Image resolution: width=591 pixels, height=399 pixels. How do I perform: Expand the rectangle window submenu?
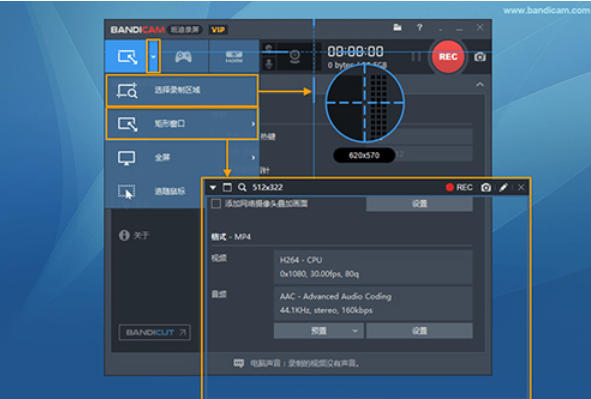tap(182, 124)
